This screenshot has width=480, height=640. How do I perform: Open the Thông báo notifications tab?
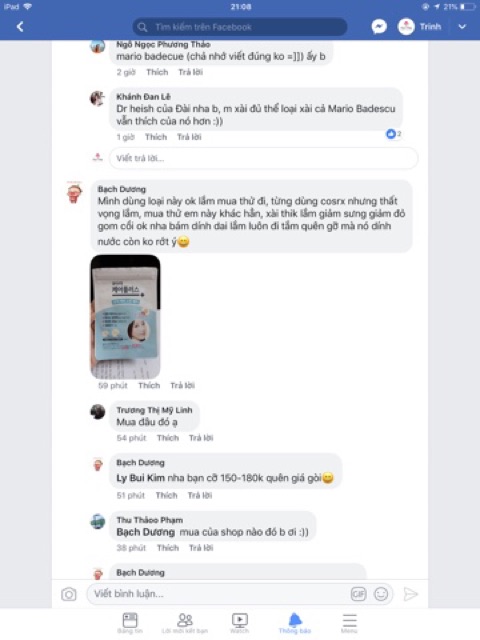tap(295, 623)
